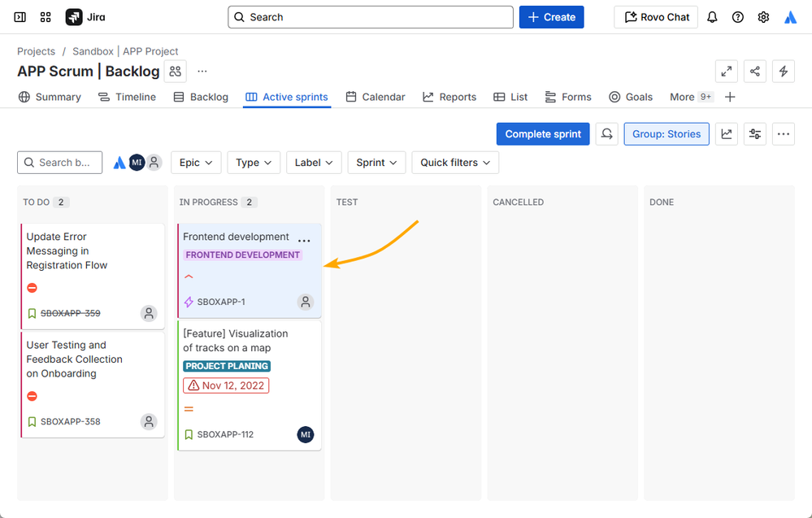The height and width of the screenshot is (518, 812).
Task: Focus the board search field
Action: (x=59, y=163)
